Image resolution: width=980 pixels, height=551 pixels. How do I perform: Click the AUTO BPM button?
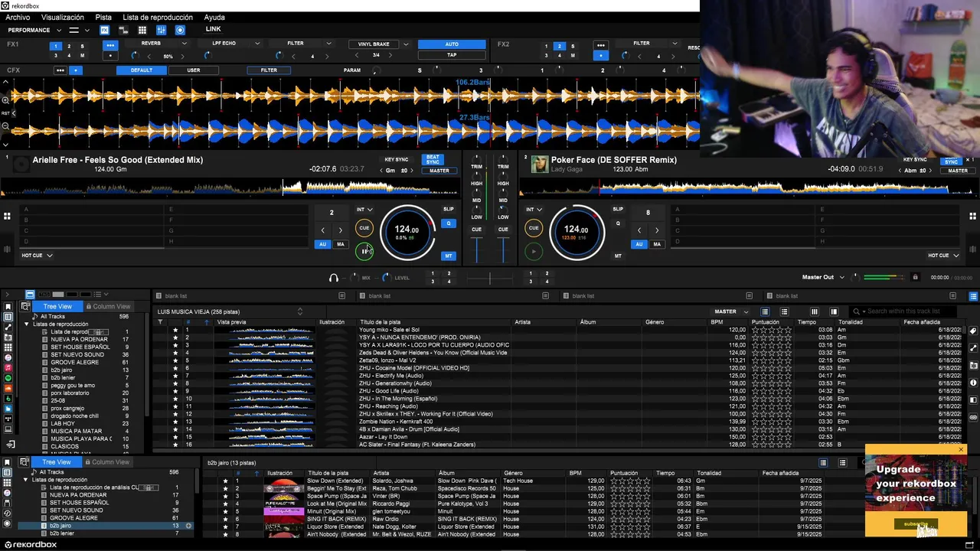click(x=452, y=44)
